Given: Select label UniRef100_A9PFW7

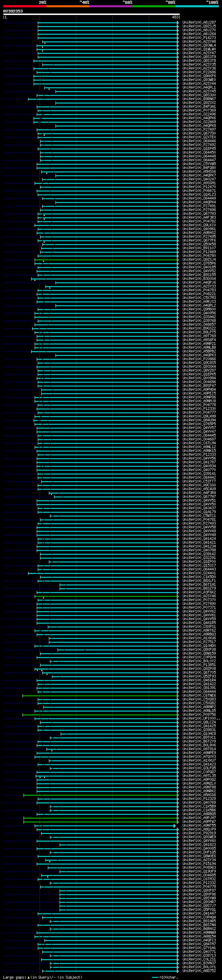Looking at the screenshot, I should click(199, 821).
